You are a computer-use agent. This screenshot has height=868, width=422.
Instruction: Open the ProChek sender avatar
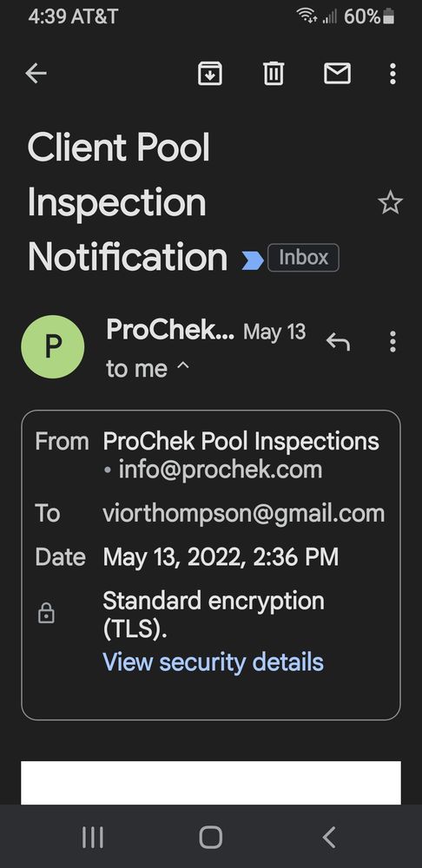[x=53, y=346]
